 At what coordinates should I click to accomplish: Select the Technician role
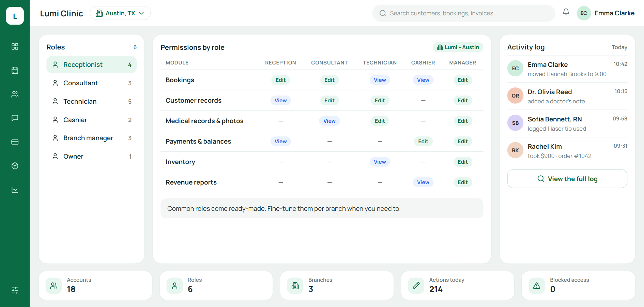(x=92, y=102)
